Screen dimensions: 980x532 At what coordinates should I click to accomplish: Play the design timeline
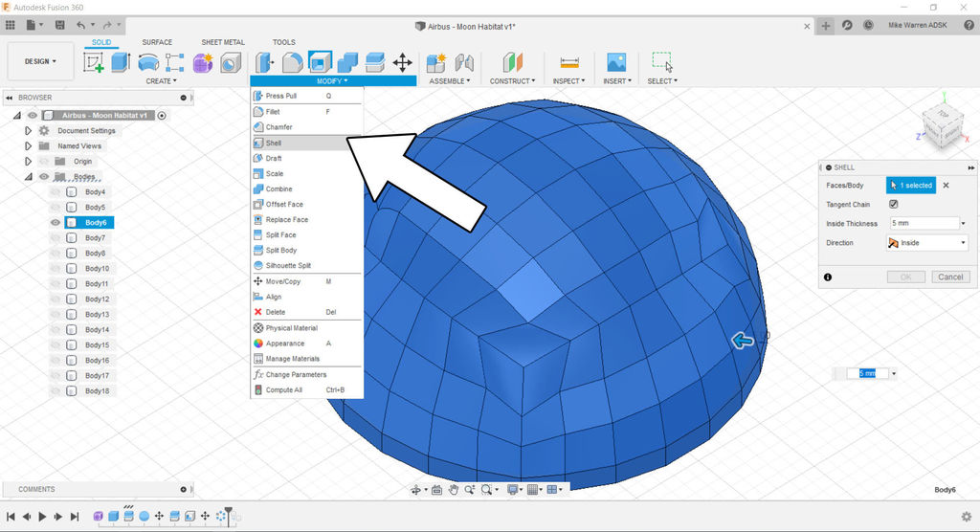point(42,517)
